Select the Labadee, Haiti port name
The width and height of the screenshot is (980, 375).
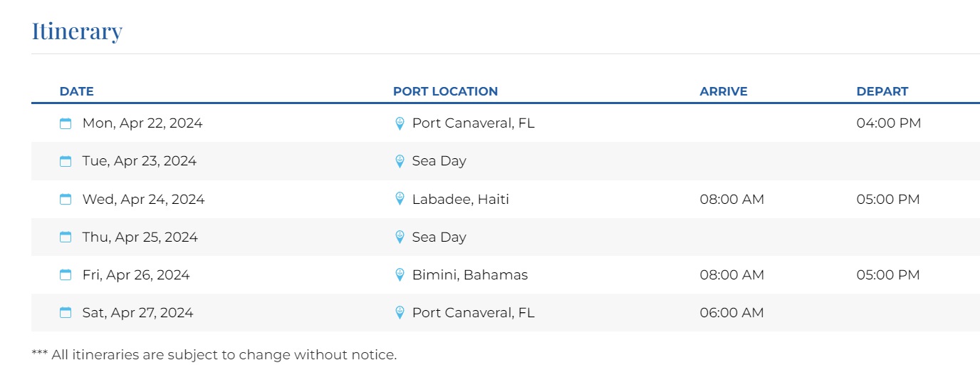[x=461, y=200]
